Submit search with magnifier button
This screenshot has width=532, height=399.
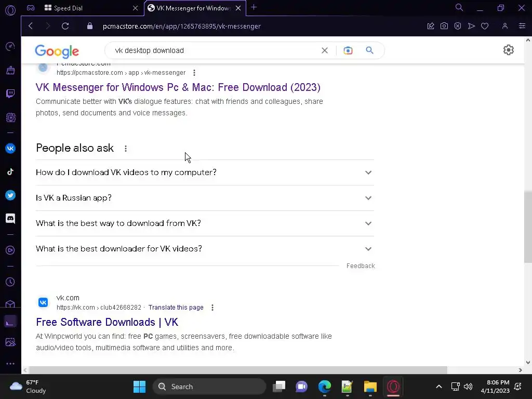(369, 50)
